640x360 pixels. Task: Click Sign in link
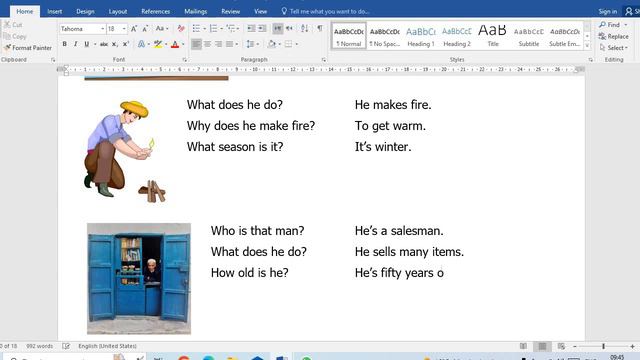click(x=608, y=11)
